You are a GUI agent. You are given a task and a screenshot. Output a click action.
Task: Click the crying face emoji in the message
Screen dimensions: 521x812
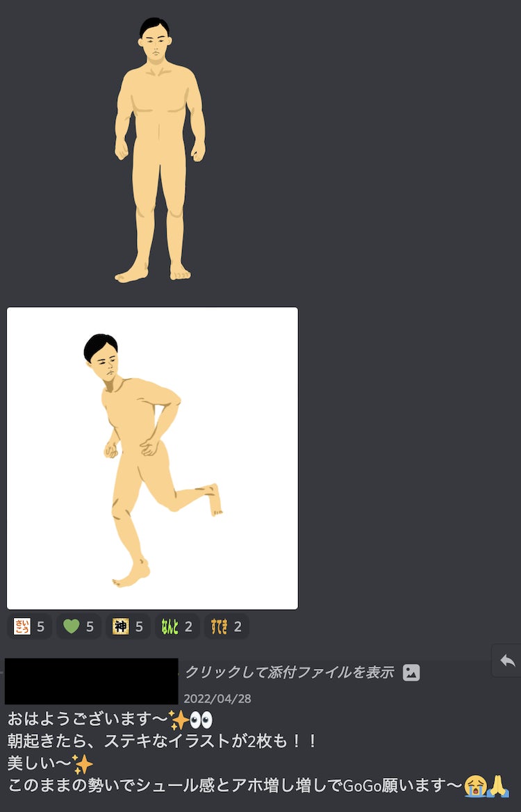pyautogui.click(x=475, y=786)
